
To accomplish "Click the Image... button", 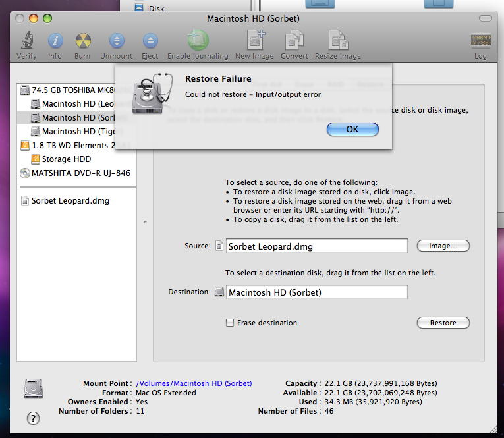I will point(443,246).
